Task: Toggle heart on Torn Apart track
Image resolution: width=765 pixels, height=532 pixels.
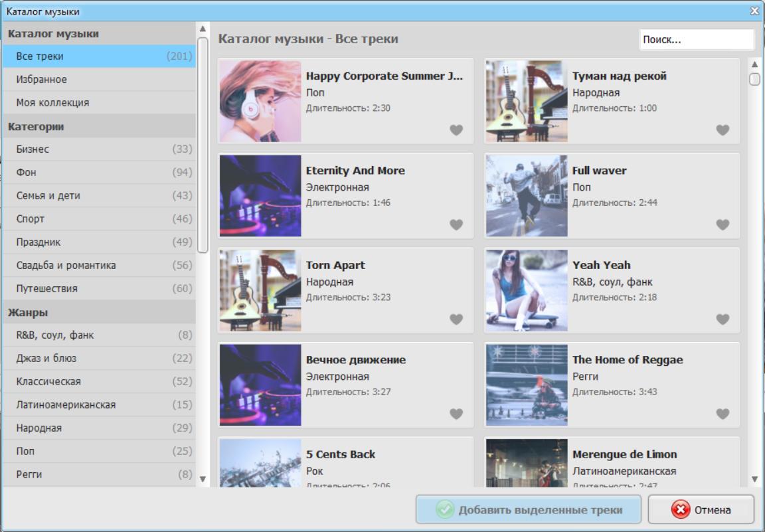Action: pos(456,319)
